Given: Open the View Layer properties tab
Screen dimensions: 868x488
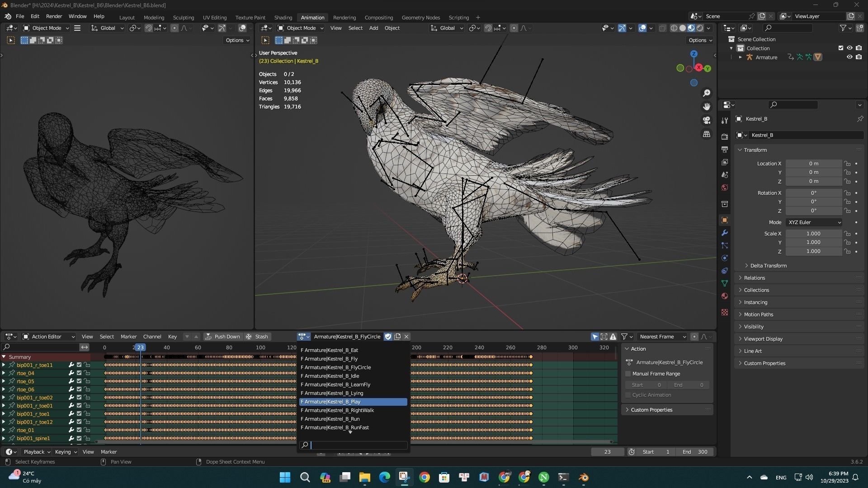Looking at the screenshot, I should tap(725, 162).
